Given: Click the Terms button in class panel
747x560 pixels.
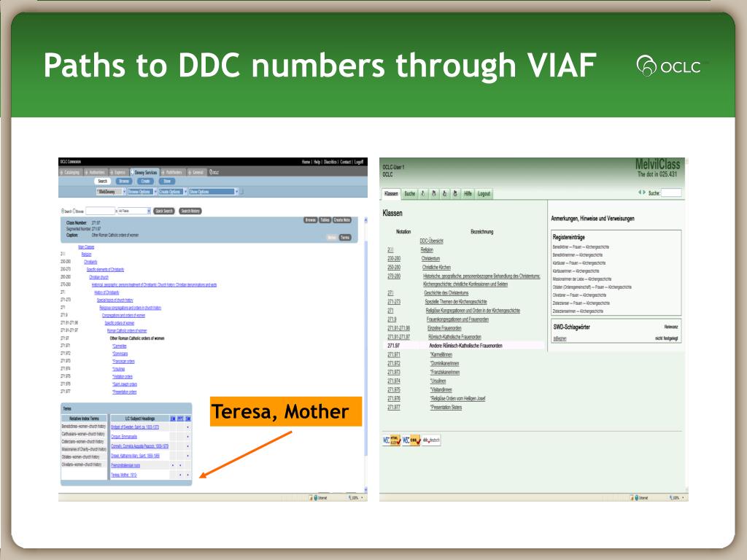Looking at the screenshot, I should (345, 237).
